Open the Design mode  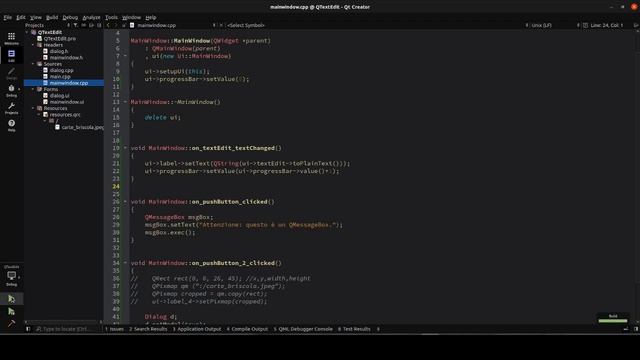pos(11,73)
